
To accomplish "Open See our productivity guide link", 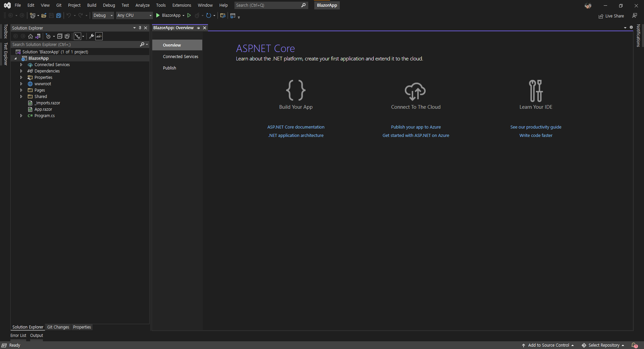I will coord(536,127).
